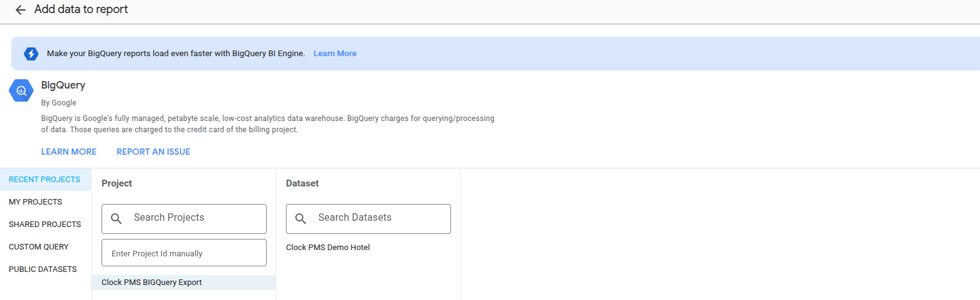The width and height of the screenshot is (980, 300).
Task: Open the CUSTOM QUERY tab
Action: 45,247
